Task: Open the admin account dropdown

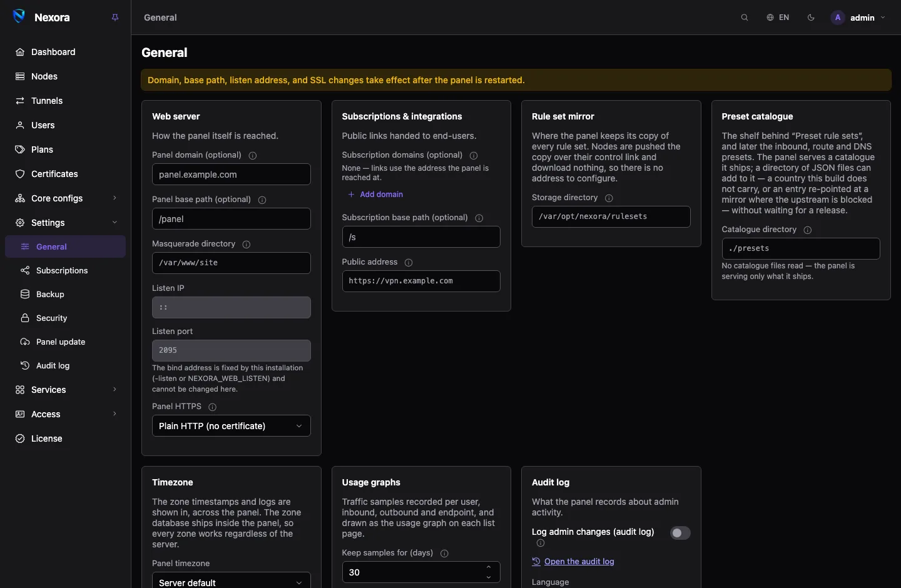Action: tap(858, 18)
